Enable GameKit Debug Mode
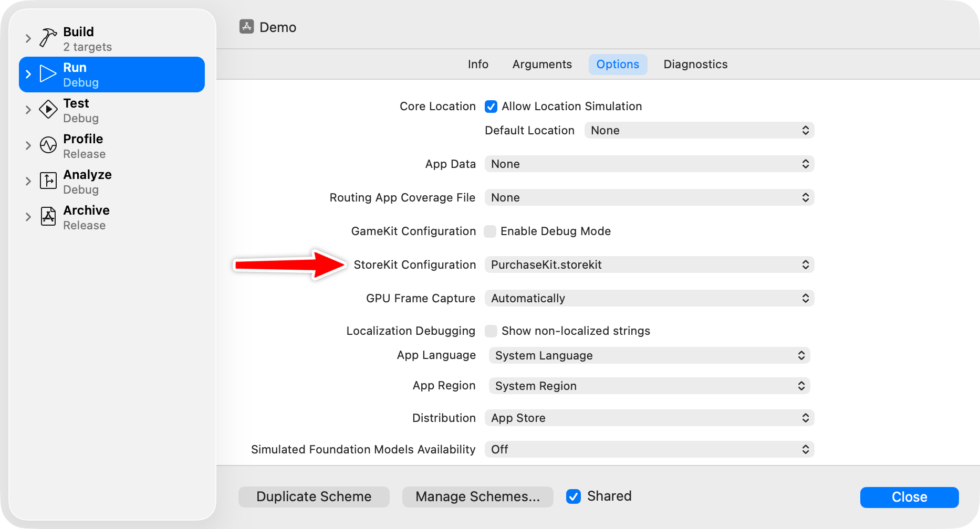The image size is (980, 529). pos(490,231)
